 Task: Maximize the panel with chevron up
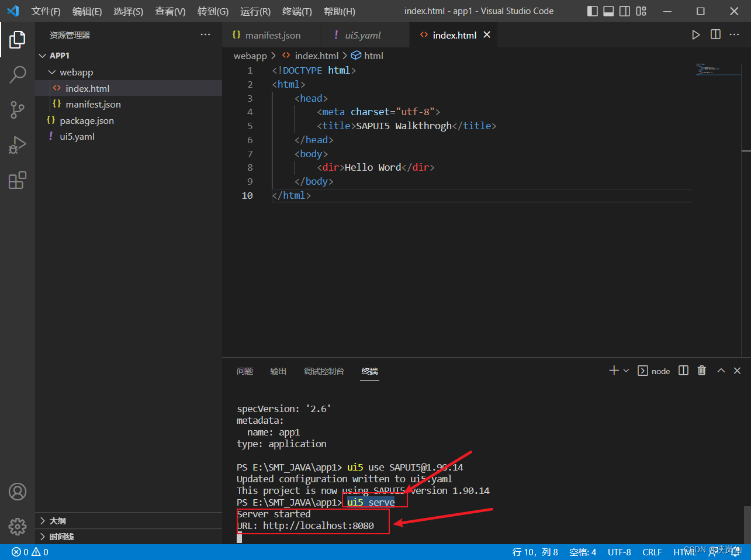[x=721, y=371]
